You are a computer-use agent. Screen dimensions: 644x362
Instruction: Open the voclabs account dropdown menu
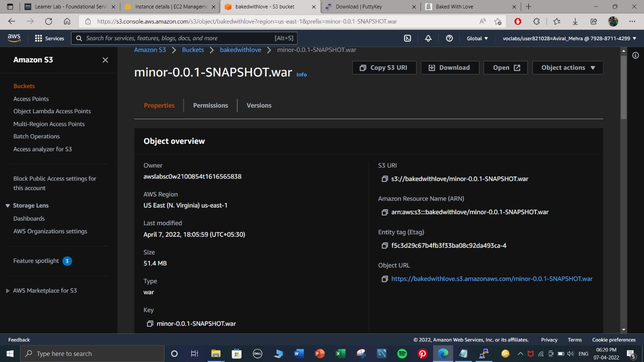click(570, 38)
